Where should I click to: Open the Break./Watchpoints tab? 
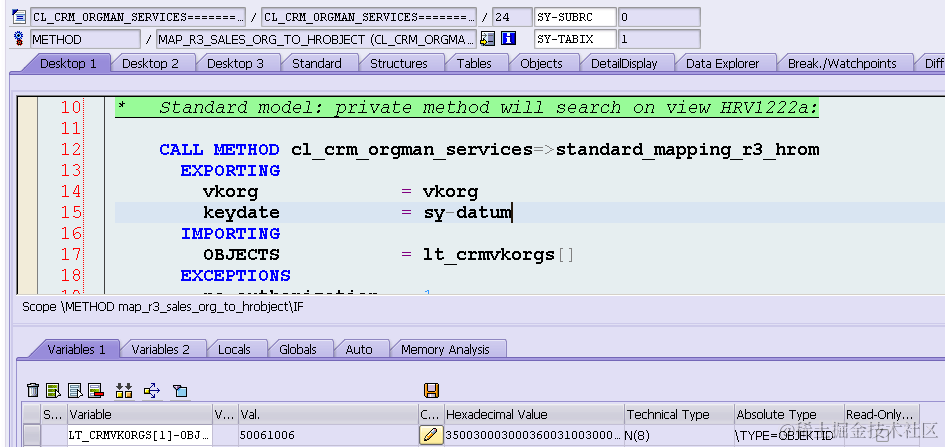843,63
